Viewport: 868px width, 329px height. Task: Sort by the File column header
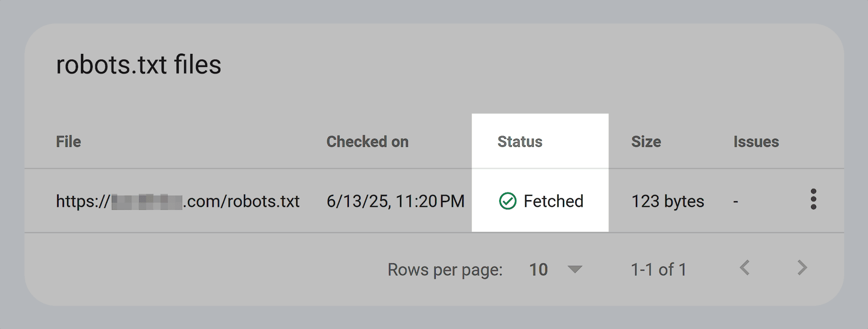click(68, 142)
